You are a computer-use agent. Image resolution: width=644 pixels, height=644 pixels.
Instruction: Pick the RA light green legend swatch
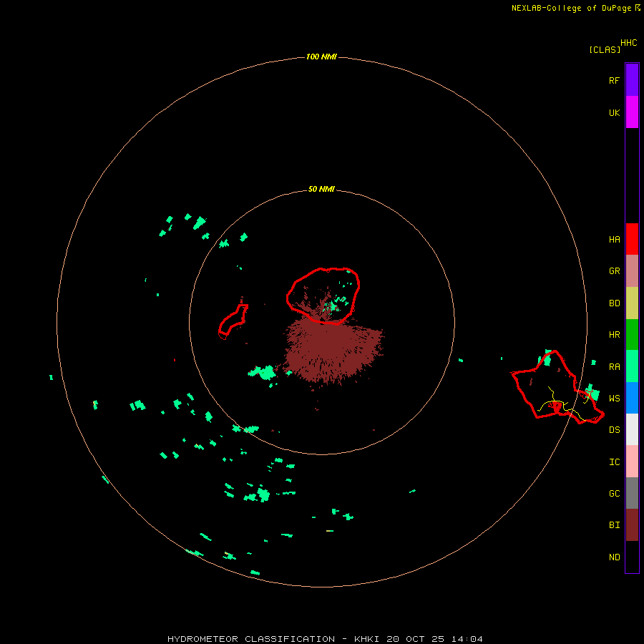[632, 366]
